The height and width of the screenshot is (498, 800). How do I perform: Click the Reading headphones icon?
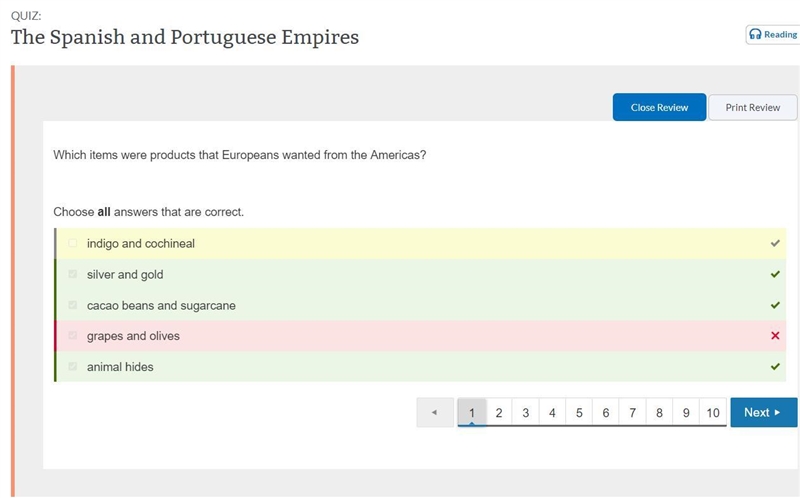755,34
